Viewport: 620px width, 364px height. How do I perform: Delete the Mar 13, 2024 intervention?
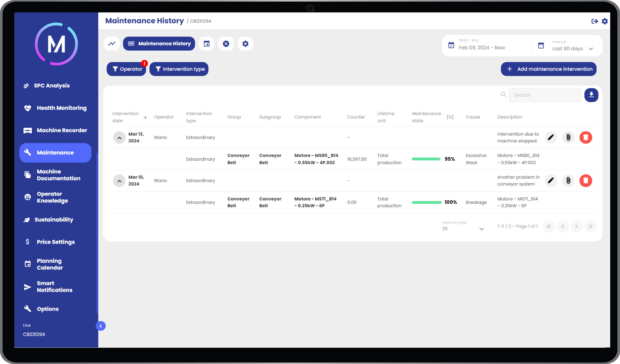click(586, 137)
